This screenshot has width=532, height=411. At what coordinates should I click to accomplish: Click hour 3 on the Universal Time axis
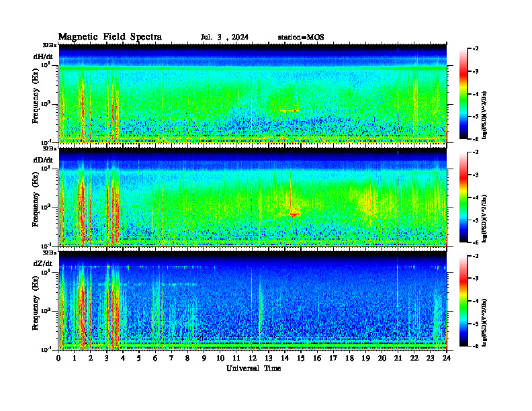click(107, 359)
